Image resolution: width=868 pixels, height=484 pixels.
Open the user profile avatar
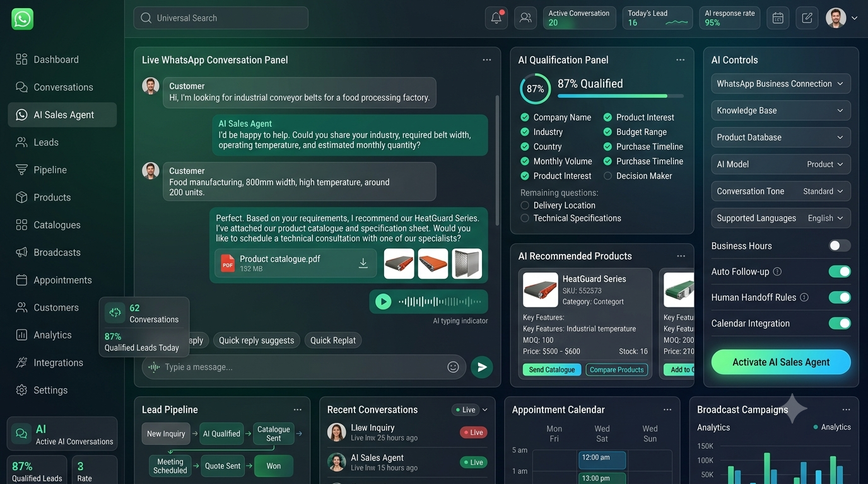[x=836, y=18]
